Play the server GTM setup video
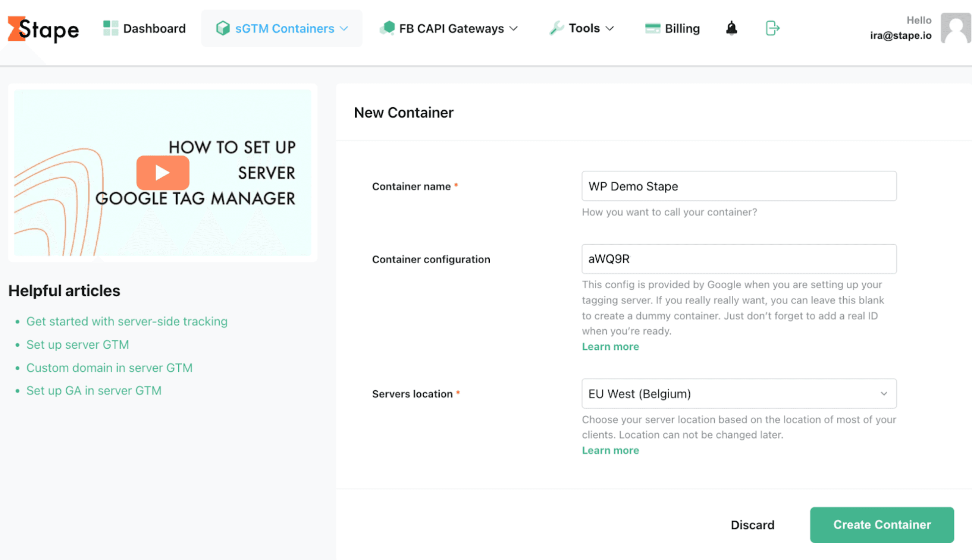This screenshot has width=972, height=560. (x=163, y=173)
